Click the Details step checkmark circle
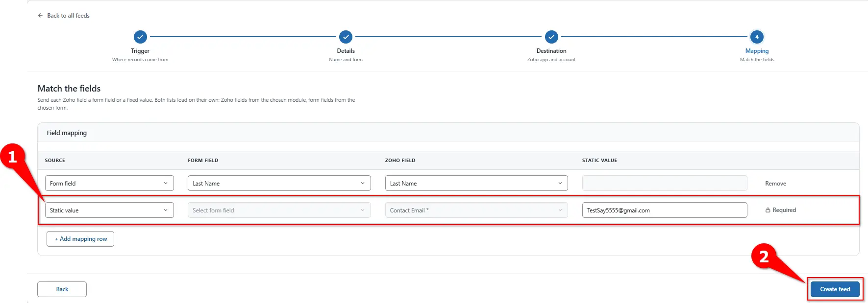The image size is (868, 303). tap(346, 37)
